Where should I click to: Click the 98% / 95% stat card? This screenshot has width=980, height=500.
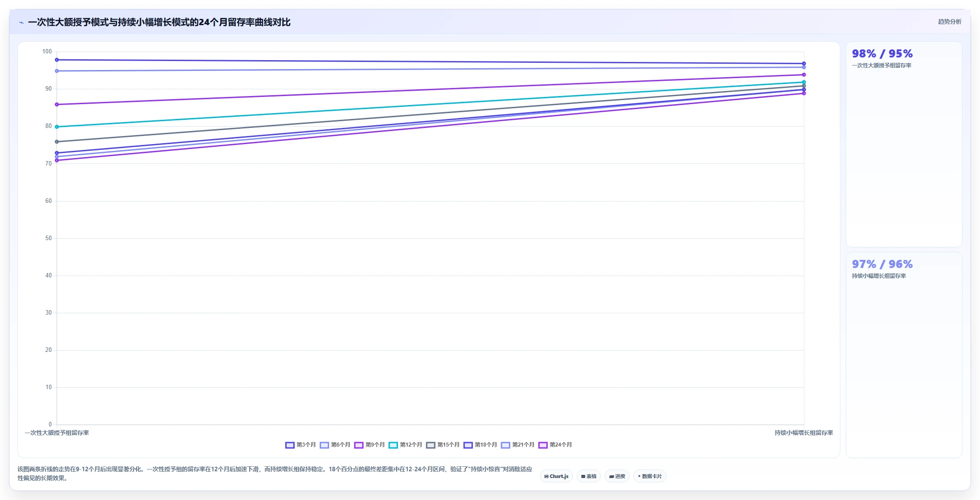[x=904, y=144]
